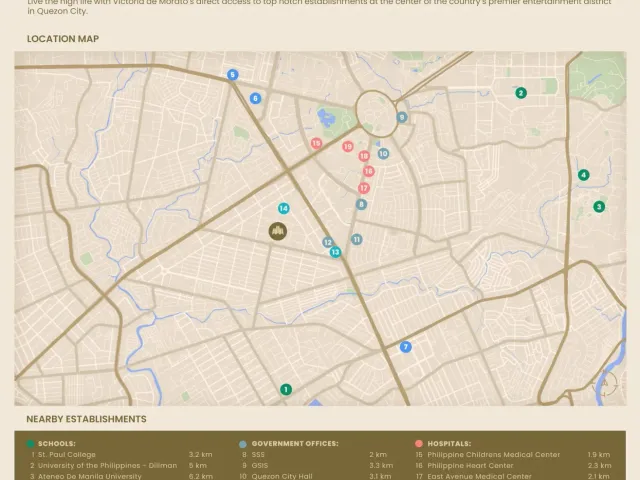This screenshot has height=480, width=640.
Task: Click the brown building property marker
Action: (278, 231)
